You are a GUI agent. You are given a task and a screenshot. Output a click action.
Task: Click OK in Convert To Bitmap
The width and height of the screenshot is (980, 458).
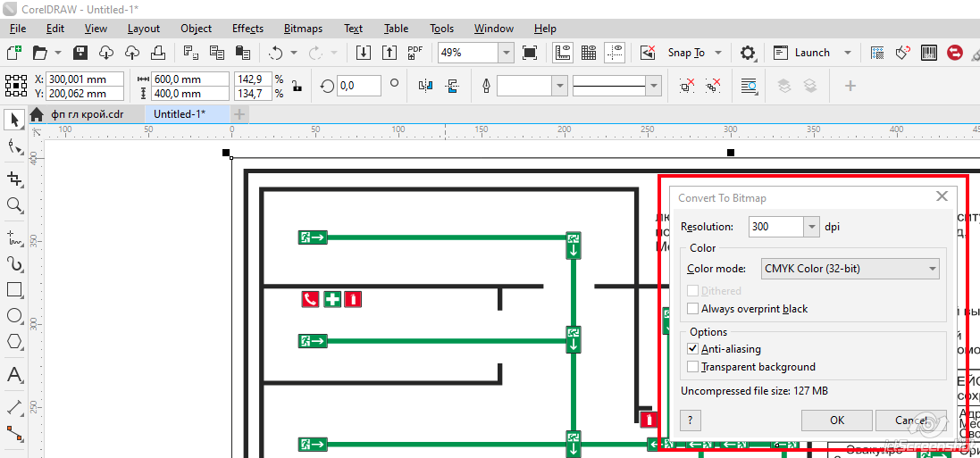point(836,420)
